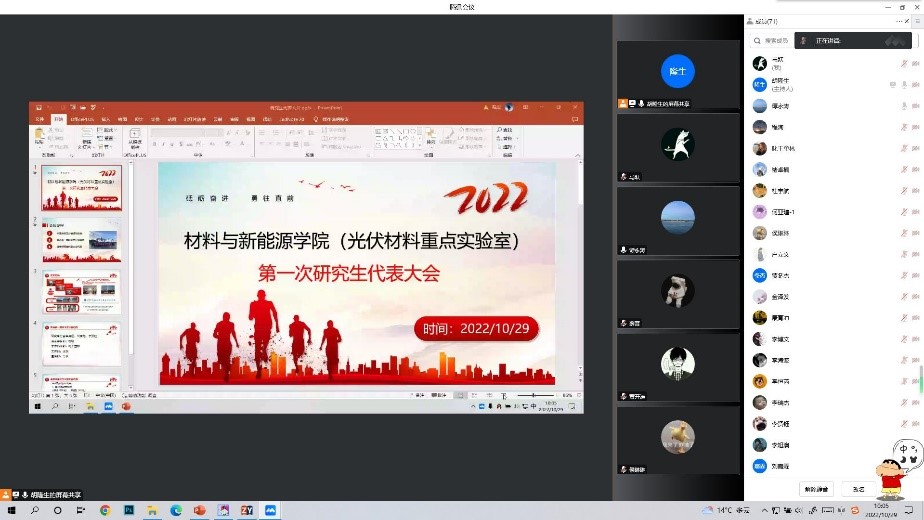Expand the system tray hidden icons chevron

(765, 510)
